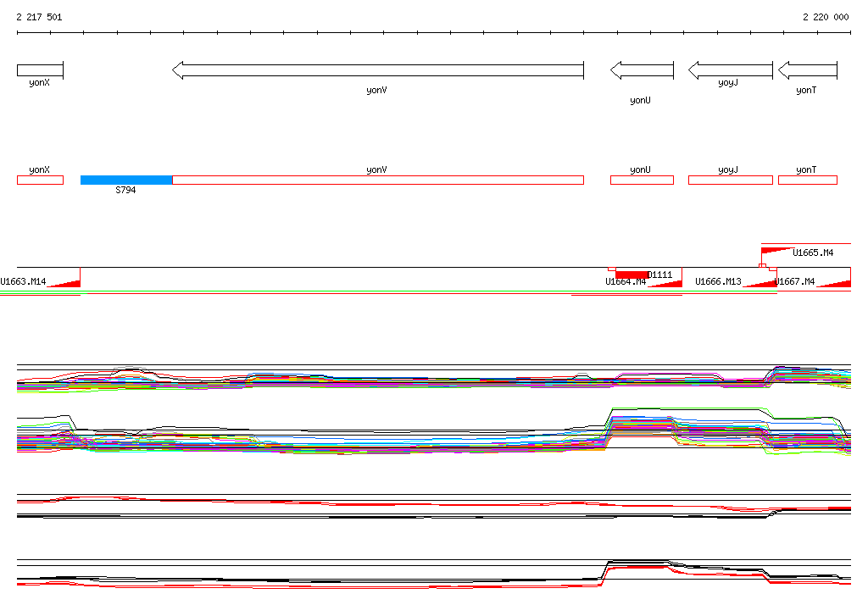Screen dimensions: 868x605
Task: Click the yonU red outlined box
Action: (643, 180)
